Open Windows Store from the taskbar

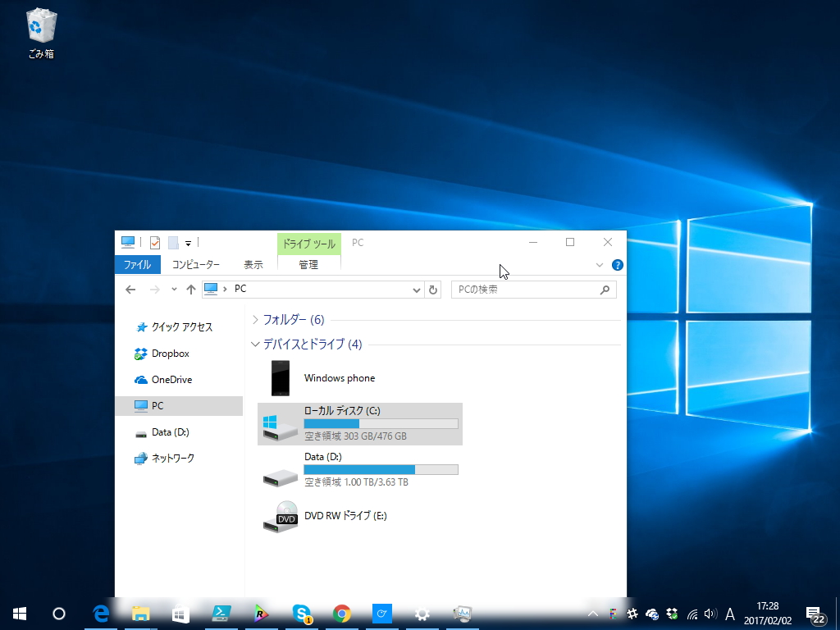coord(181,614)
